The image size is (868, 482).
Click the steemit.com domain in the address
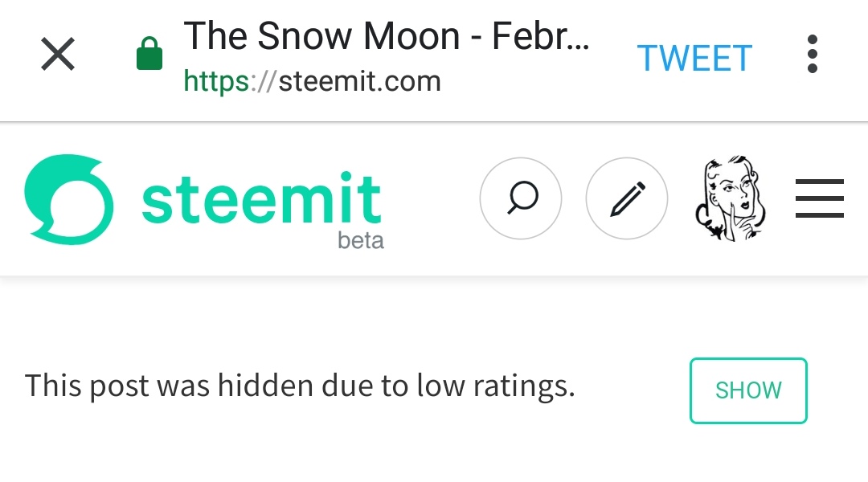click(359, 81)
